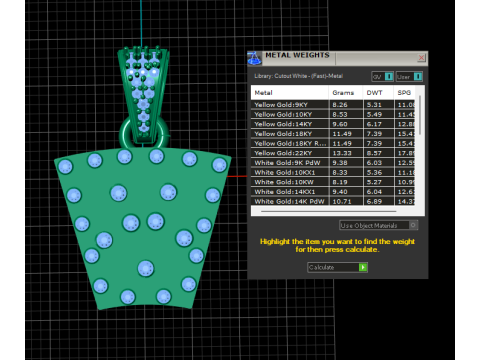
Task: Click the 6.17 DWT value
Action: pos(374,124)
